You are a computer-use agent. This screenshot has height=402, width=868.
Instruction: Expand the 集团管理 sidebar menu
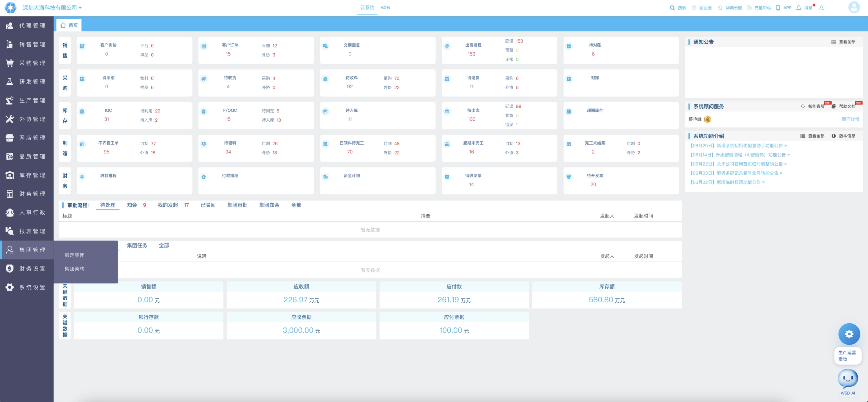pyautogui.click(x=27, y=250)
